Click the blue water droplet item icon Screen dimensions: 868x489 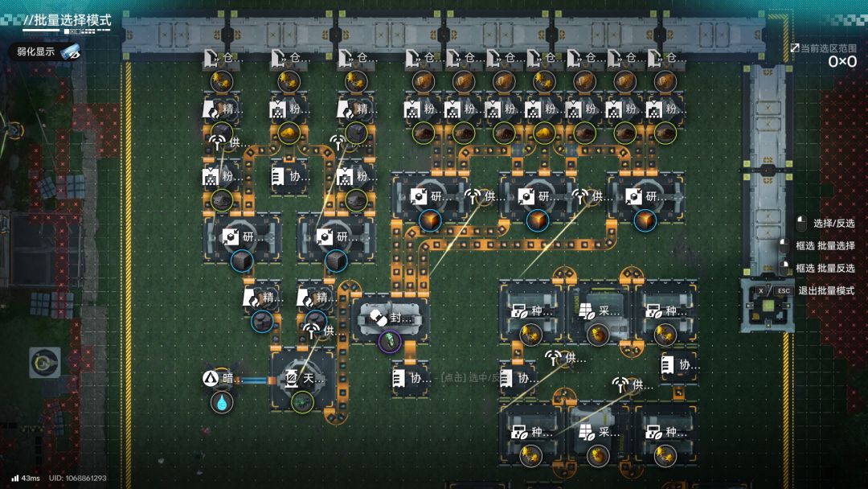coord(222,403)
